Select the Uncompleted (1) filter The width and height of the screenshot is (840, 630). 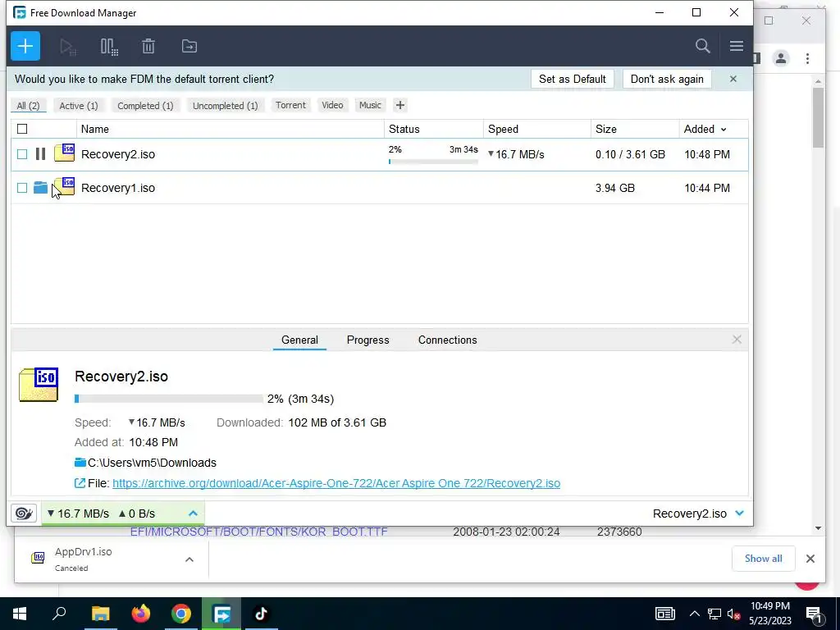click(x=225, y=106)
